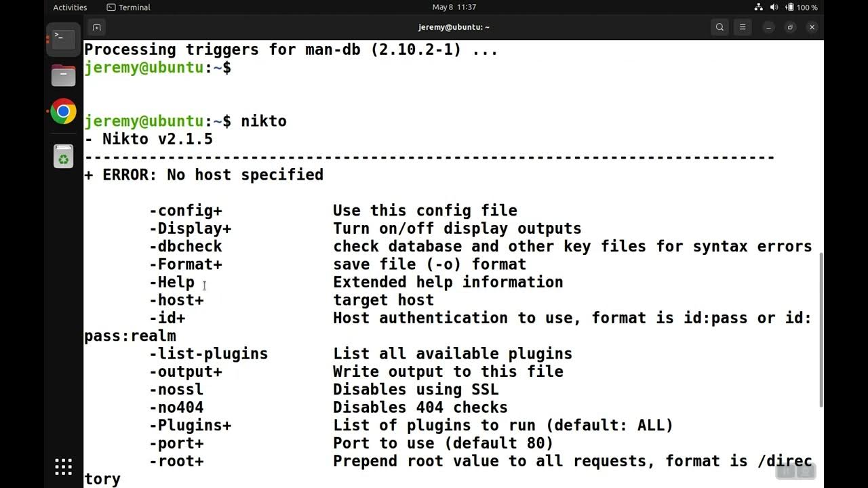868x488 pixels.
Task: Open the Trash from the dock
Action: point(63,157)
